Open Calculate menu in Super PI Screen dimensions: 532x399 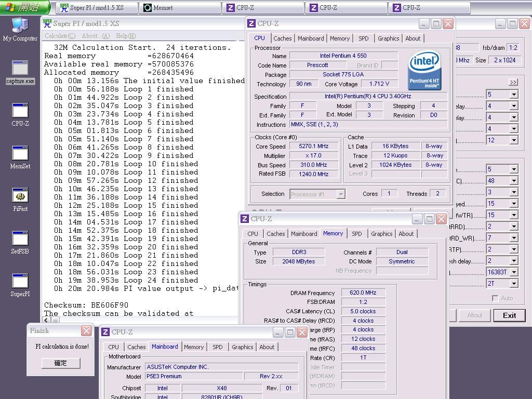click(x=60, y=36)
